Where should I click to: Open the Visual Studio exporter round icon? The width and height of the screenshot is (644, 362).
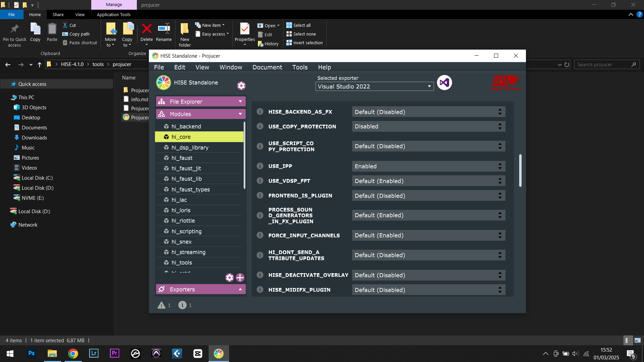point(444,82)
